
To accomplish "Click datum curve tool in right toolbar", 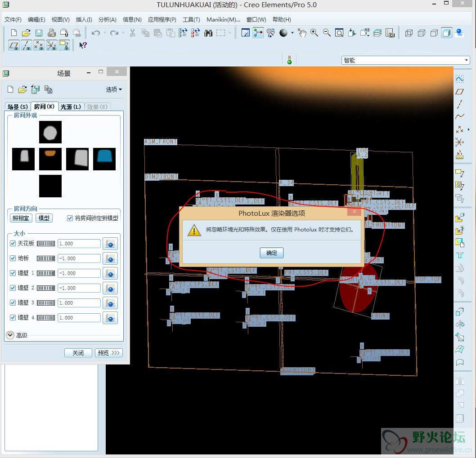I will tap(460, 116).
